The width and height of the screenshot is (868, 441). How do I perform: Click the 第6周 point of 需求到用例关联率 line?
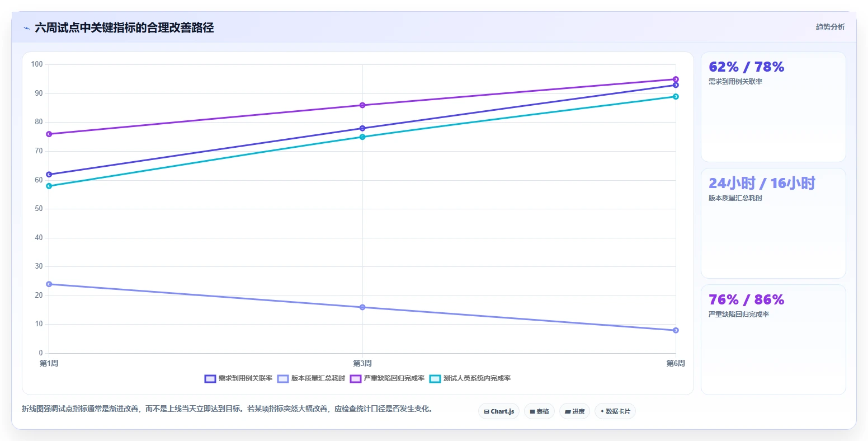pos(676,85)
